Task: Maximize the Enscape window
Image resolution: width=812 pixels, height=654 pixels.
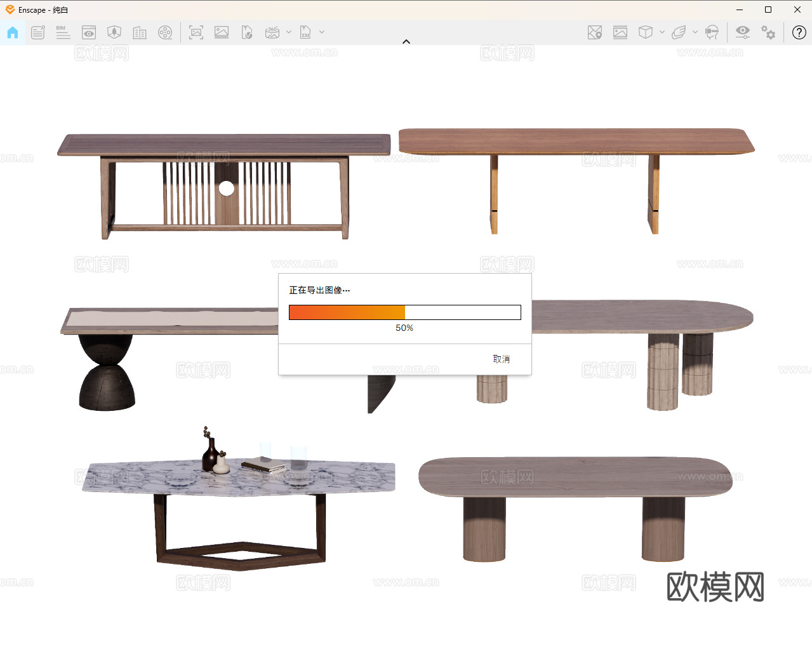Action: click(x=768, y=10)
